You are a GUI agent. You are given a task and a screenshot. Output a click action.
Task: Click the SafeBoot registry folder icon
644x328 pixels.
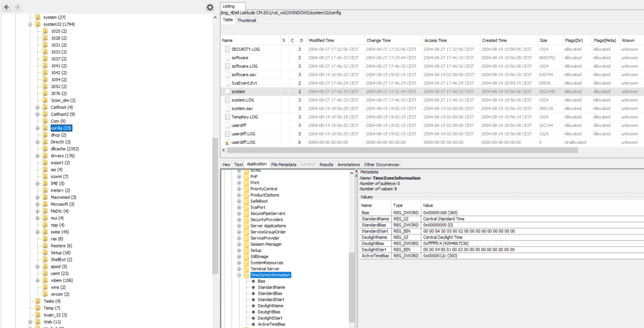pos(247,201)
